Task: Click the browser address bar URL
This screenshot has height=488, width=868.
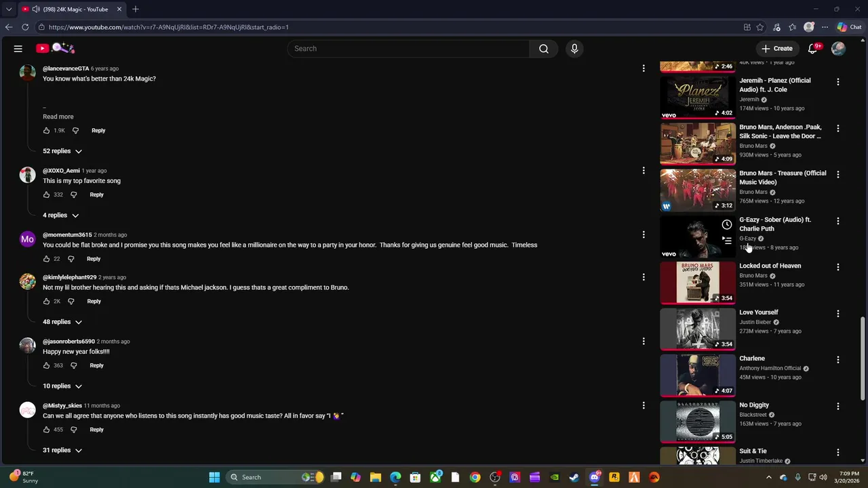Action: click(169, 27)
